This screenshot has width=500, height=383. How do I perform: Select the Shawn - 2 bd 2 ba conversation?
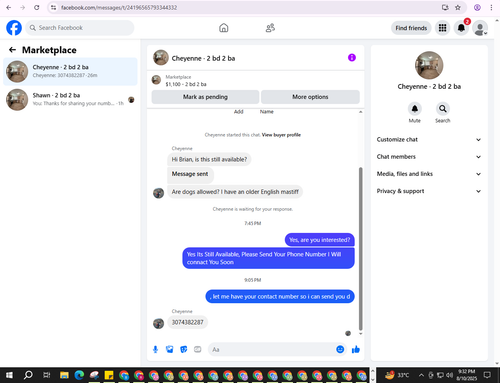70,99
